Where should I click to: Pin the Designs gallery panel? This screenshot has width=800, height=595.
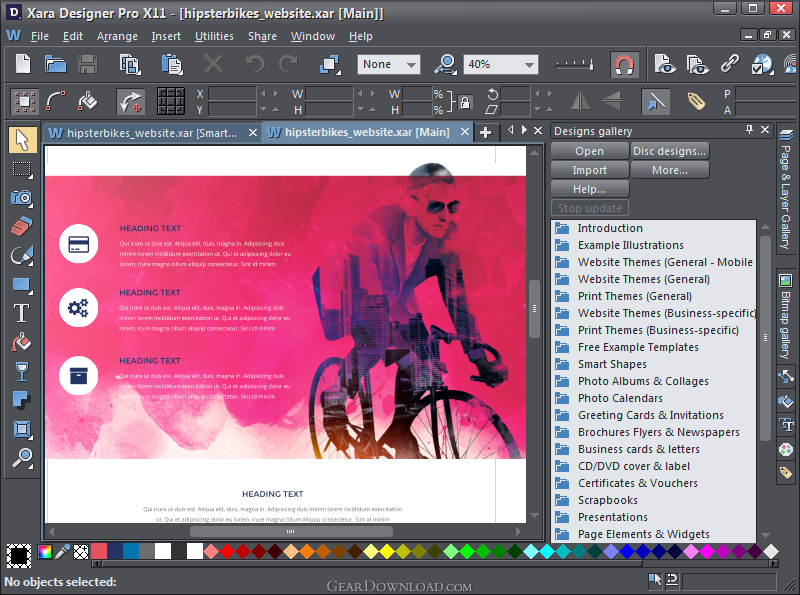(x=749, y=130)
